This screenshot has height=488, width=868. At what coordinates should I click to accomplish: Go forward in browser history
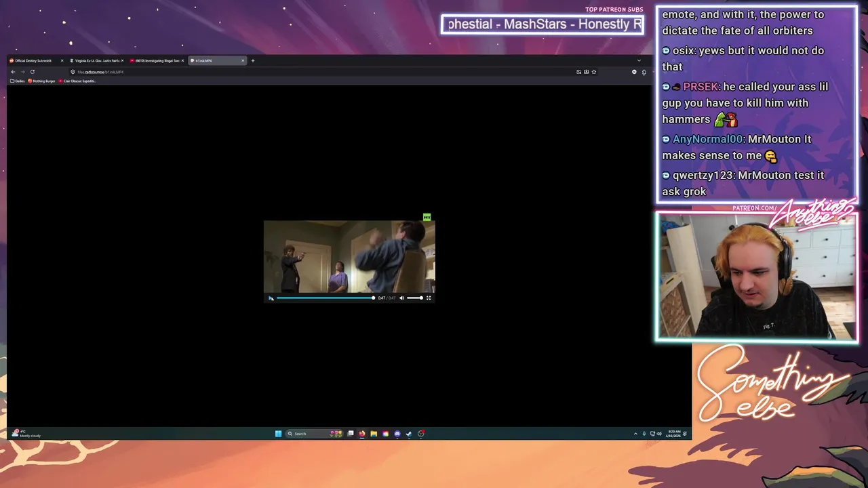(22, 72)
